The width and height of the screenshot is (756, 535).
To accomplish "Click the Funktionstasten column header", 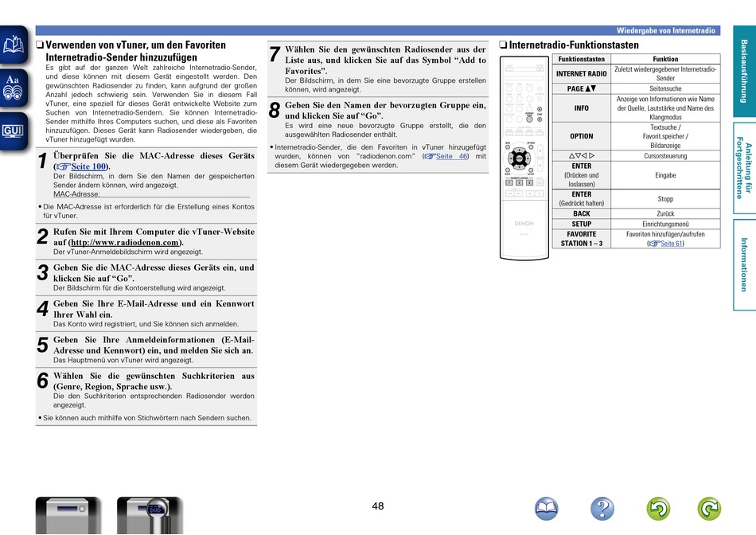I will click(582, 59).
